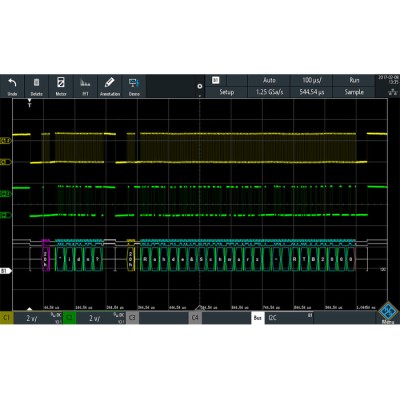Select the yellow 20h address frame
Viewport: 400px width, 400px height.
tap(131, 259)
